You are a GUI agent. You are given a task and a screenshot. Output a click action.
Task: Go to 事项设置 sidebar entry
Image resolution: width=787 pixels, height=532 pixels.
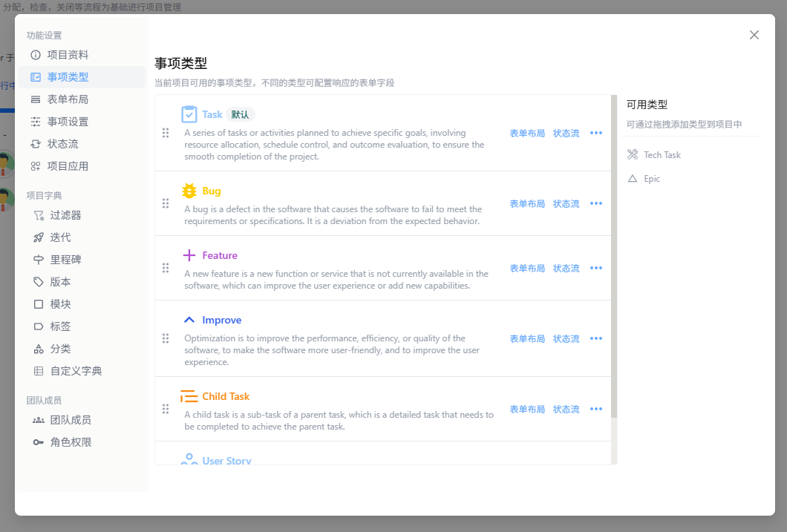pos(82,122)
